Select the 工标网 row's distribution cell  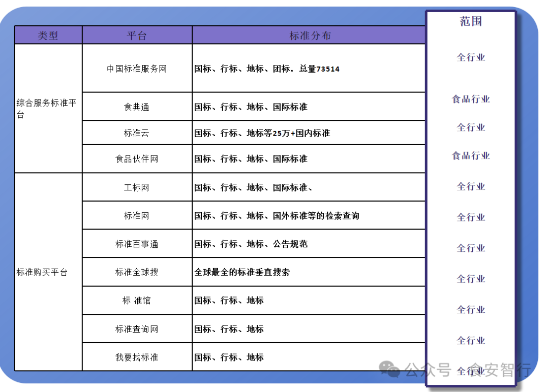pos(309,187)
